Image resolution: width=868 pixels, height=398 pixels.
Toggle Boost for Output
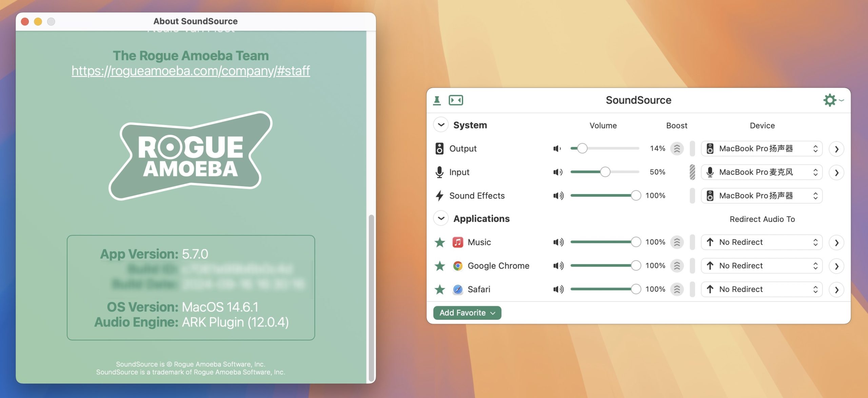point(677,148)
